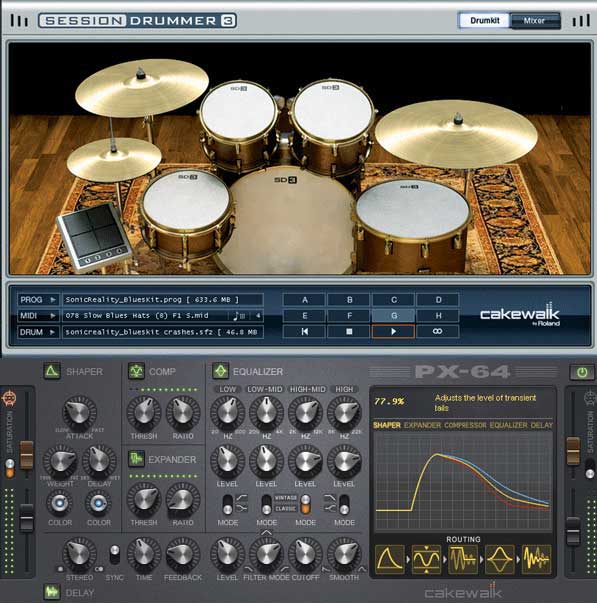
Task: Select pattern pad C
Action: 393,300
